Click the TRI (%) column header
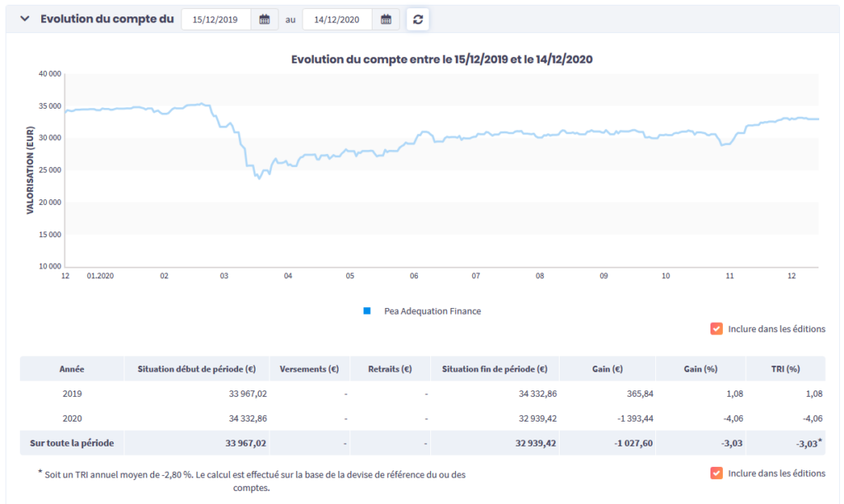 pos(785,369)
